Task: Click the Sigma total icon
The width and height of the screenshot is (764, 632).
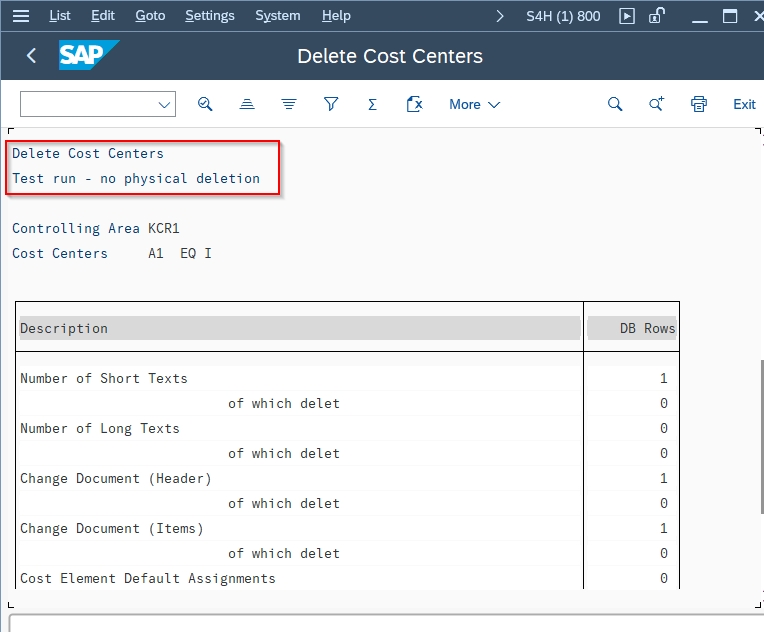Action: [x=372, y=104]
